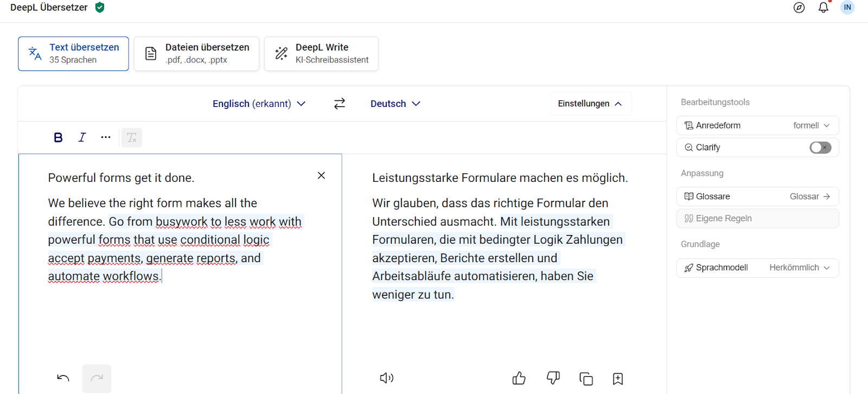Screen dimensions: 868x394
Task: Save translation with bookmark icon
Action: pos(617,378)
